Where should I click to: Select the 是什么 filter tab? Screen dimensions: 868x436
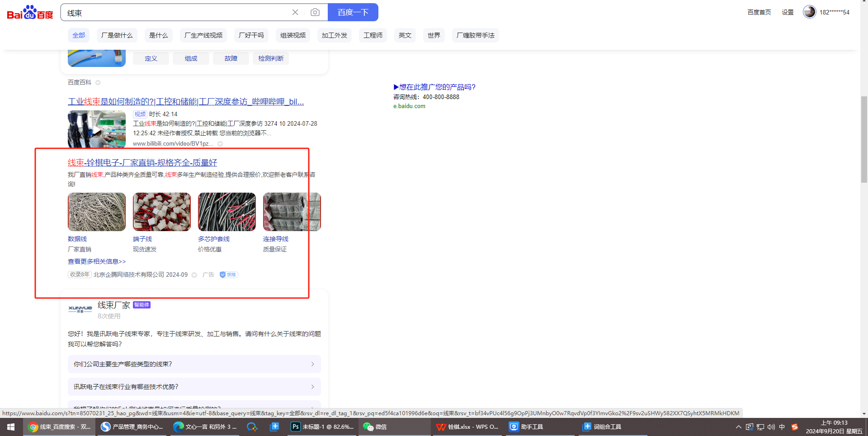[158, 35]
